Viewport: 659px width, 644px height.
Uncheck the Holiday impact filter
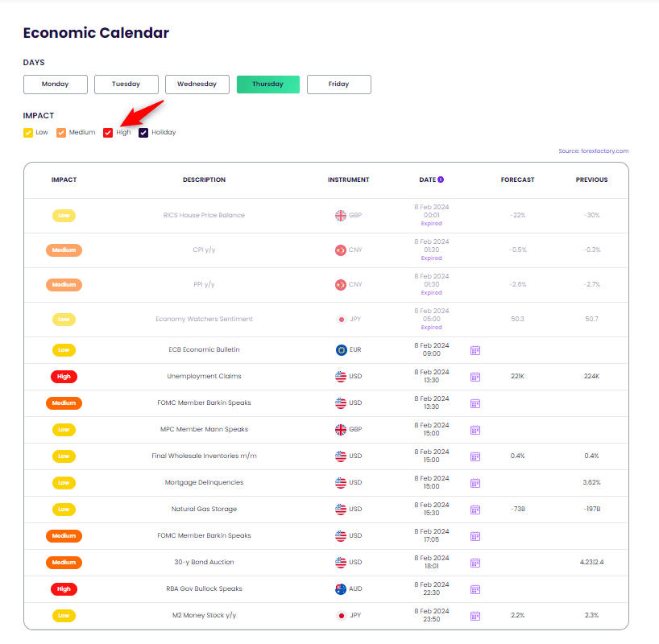click(143, 132)
